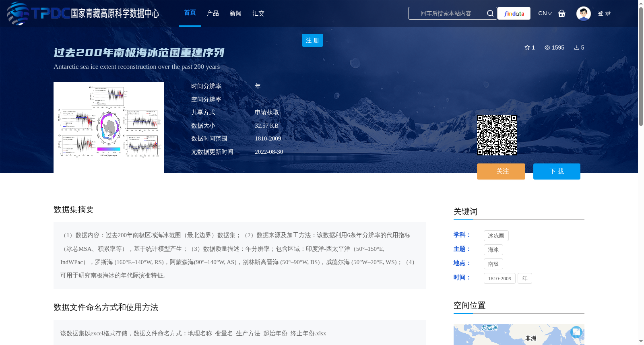This screenshot has width=644, height=345.
Task: Click the 空间位置 section heading
Action: (469, 305)
